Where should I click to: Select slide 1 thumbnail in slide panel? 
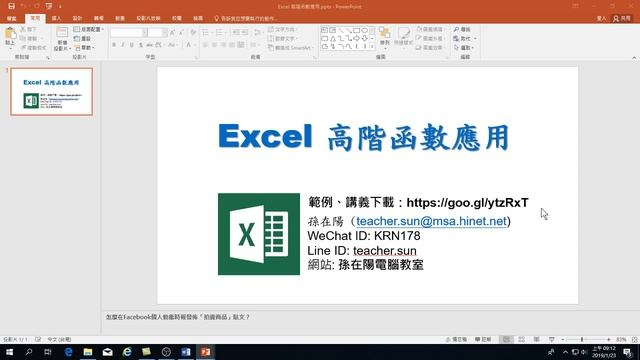[x=51, y=91]
